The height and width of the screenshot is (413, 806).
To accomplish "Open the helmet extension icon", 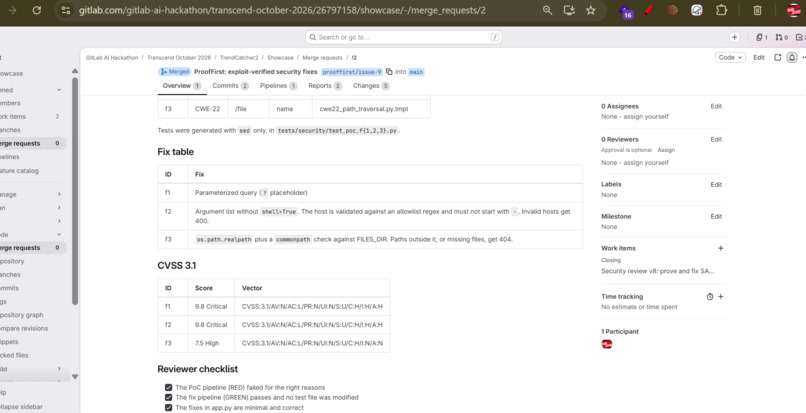I will 697,10.
